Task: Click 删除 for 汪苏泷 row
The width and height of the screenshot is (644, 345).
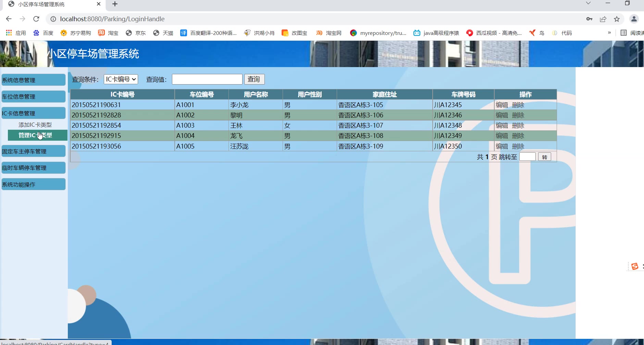Action: point(518,146)
